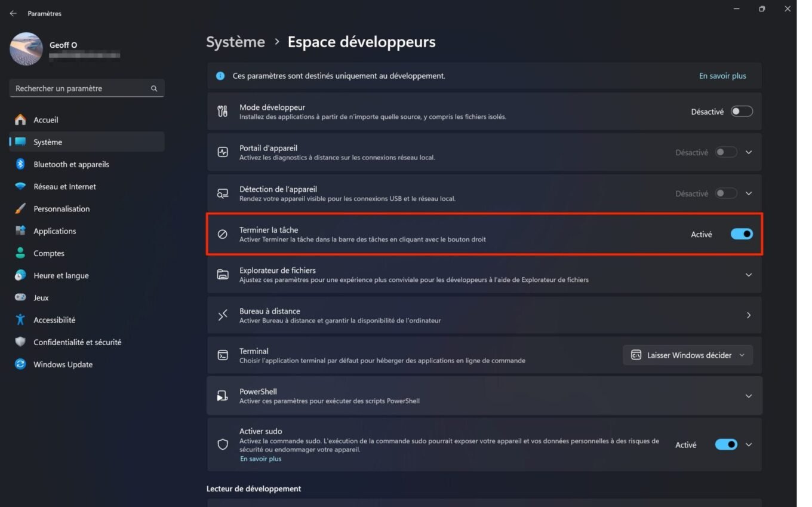
Task: Click the Activer sudo shield icon
Action: (x=223, y=445)
